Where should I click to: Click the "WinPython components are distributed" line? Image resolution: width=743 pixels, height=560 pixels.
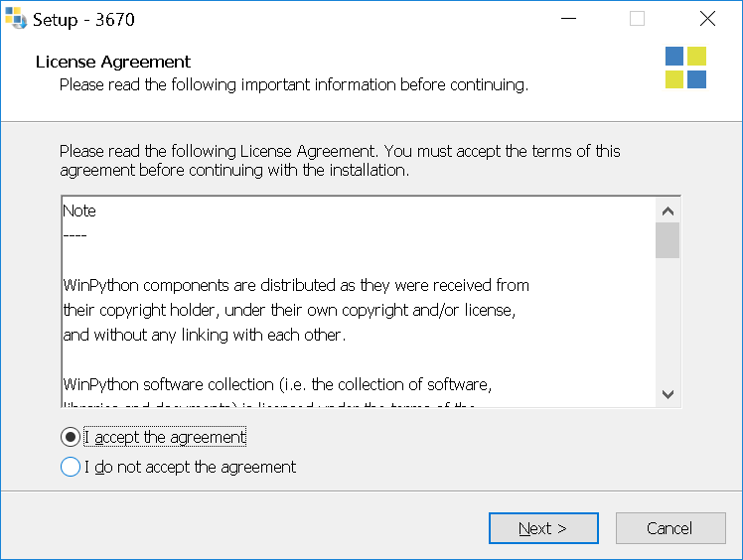(x=296, y=285)
